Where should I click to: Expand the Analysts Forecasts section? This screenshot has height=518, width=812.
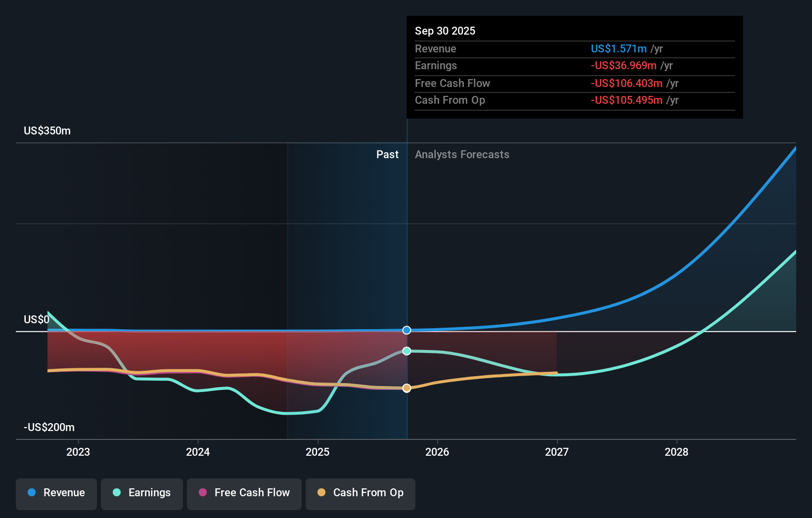pyautogui.click(x=462, y=155)
